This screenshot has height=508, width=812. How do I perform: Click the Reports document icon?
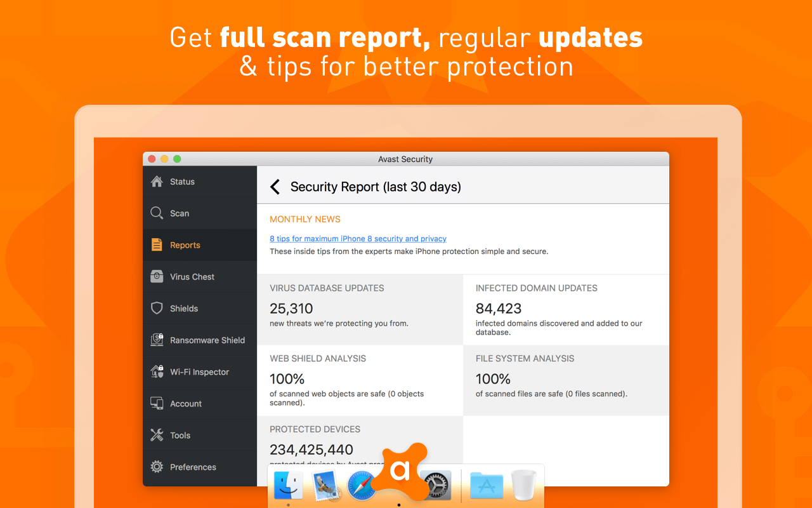(157, 245)
